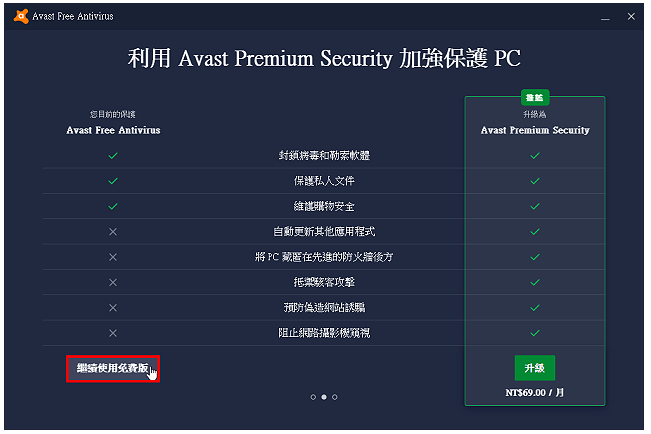Select the third pagination dot

[x=335, y=397]
